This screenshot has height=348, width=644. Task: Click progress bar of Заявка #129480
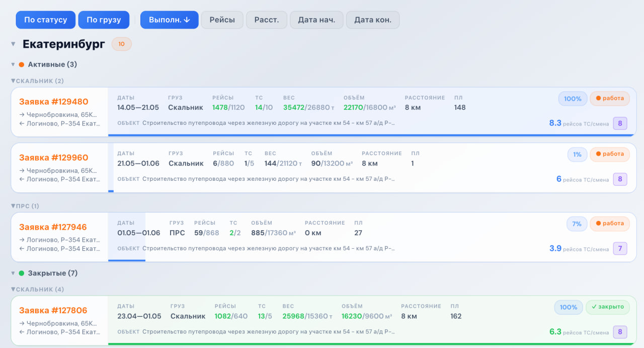click(x=372, y=135)
